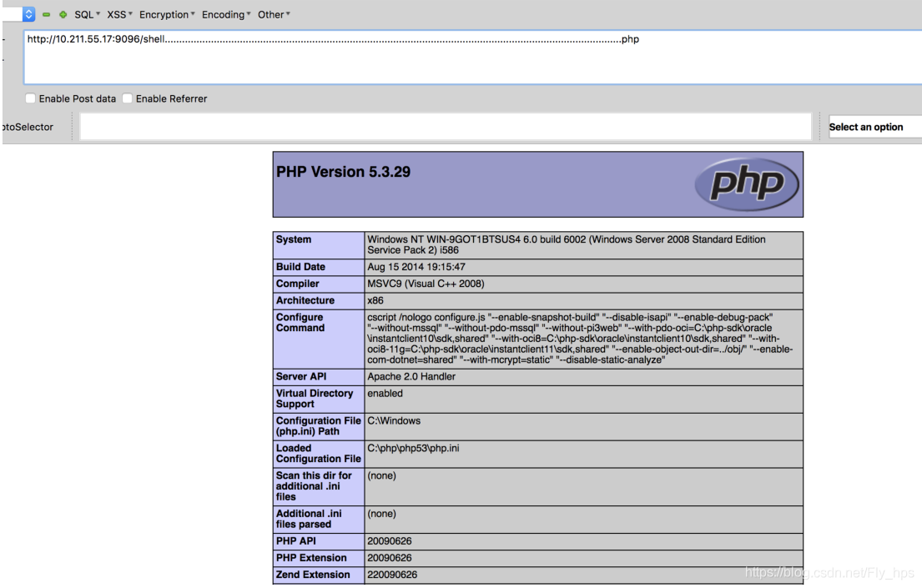Click the 'Loaded Configuration File' label
Screen dimensions: 922x588
pos(319,454)
